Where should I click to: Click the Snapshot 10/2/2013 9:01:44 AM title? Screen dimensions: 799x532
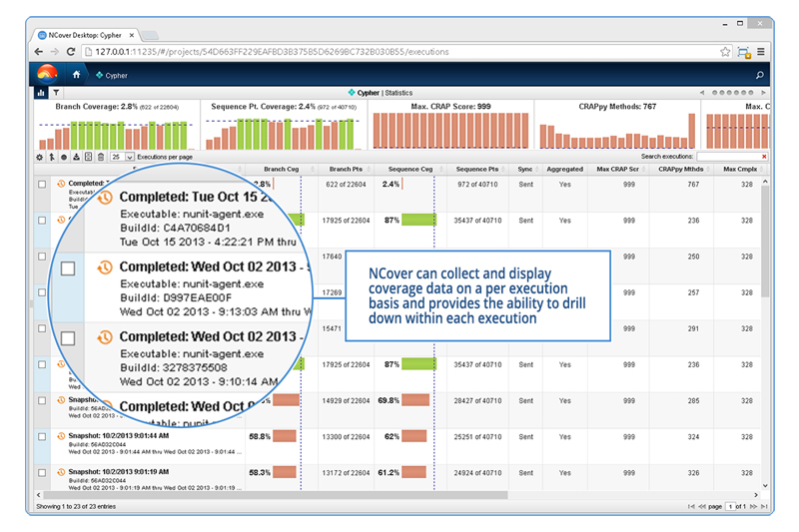[119, 436]
